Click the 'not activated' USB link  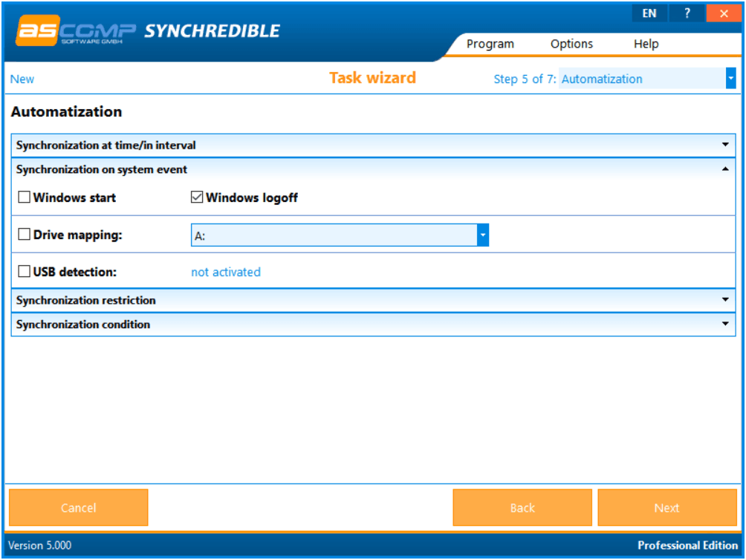point(226,272)
